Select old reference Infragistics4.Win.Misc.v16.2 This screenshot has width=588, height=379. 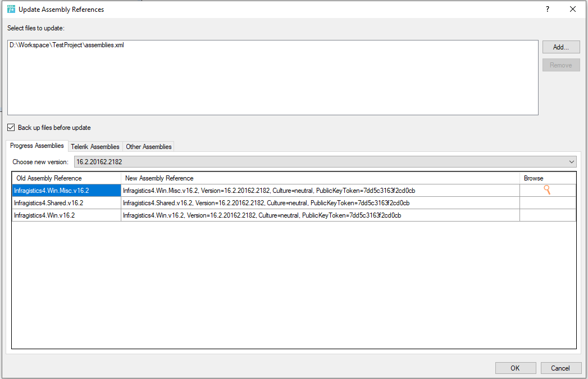point(66,191)
